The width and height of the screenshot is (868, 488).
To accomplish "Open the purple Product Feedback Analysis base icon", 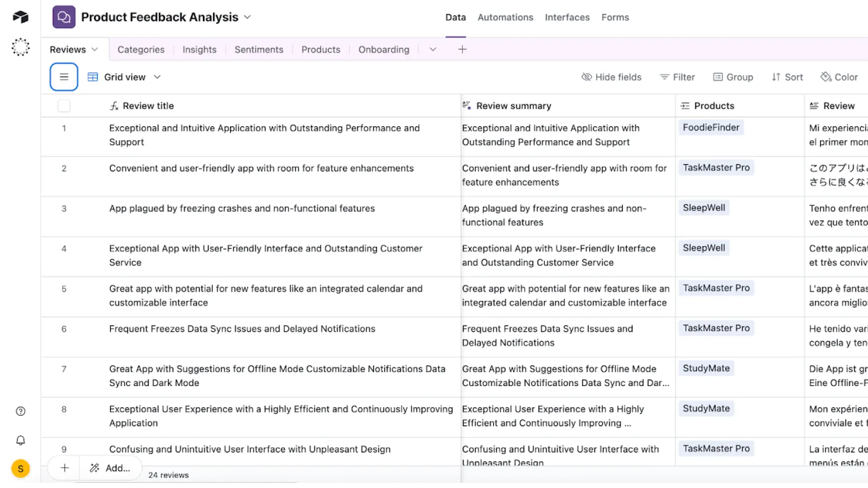I will click(64, 17).
